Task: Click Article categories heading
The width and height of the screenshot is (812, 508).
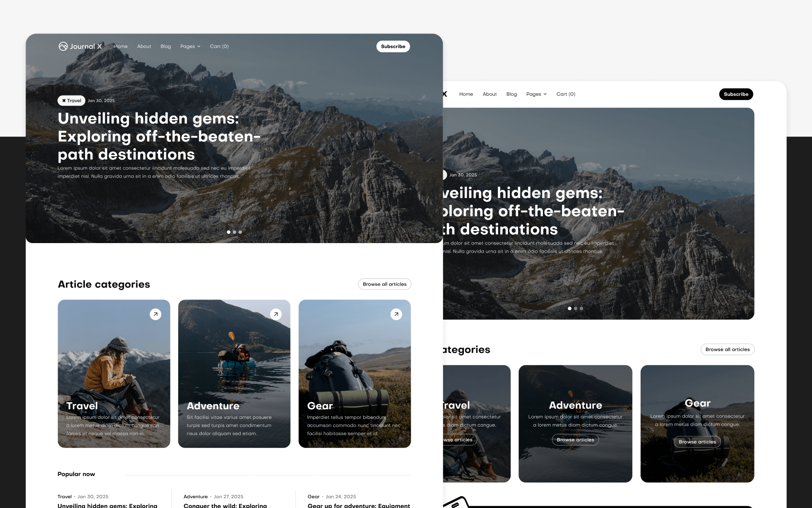Action: click(104, 284)
